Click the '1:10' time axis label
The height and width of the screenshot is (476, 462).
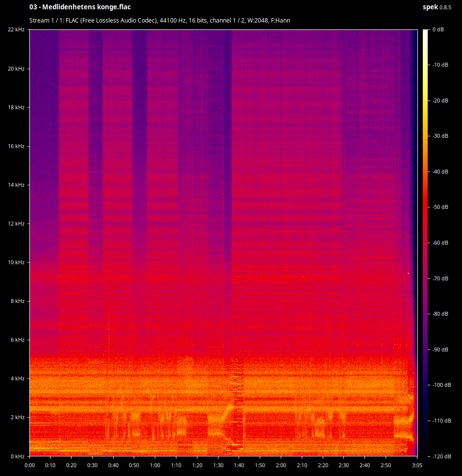coord(176,465)
